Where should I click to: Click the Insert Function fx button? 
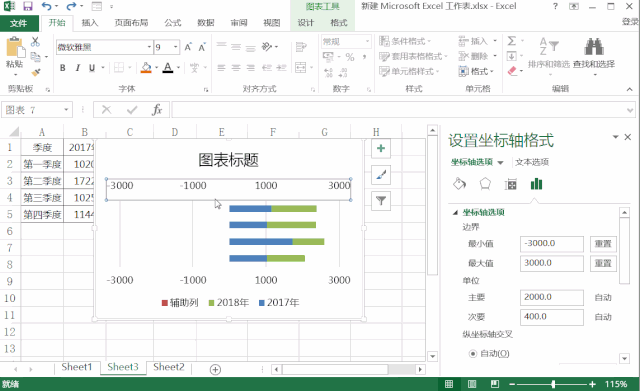pos(157,110)
